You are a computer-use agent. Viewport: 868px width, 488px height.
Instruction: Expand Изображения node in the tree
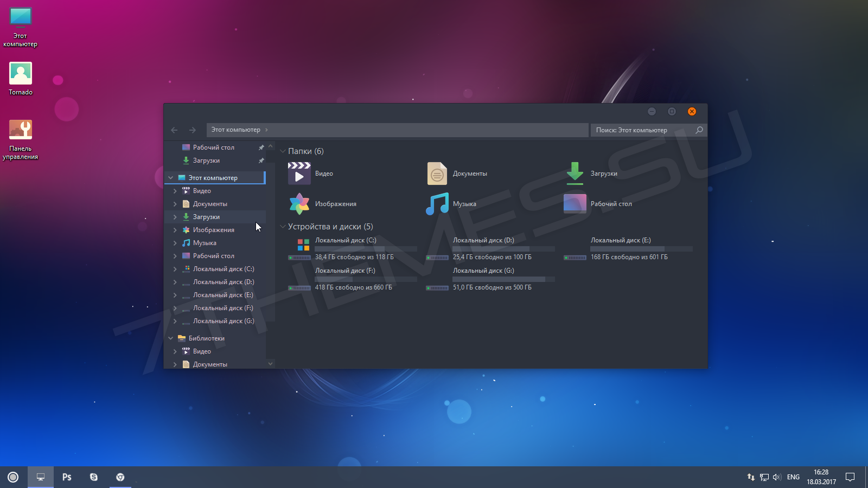pos(175,230)
